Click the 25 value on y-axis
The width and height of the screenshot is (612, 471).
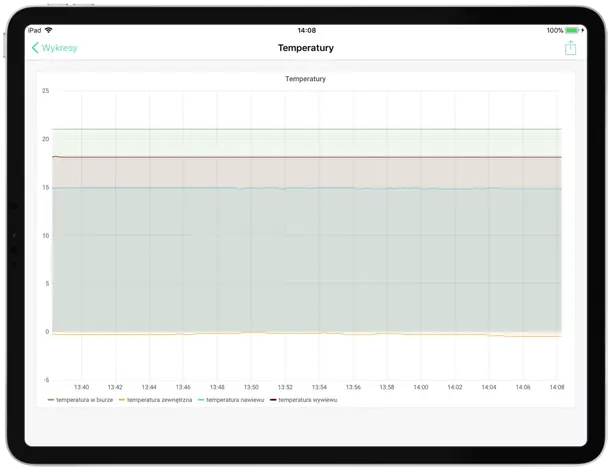pos(45,91)
